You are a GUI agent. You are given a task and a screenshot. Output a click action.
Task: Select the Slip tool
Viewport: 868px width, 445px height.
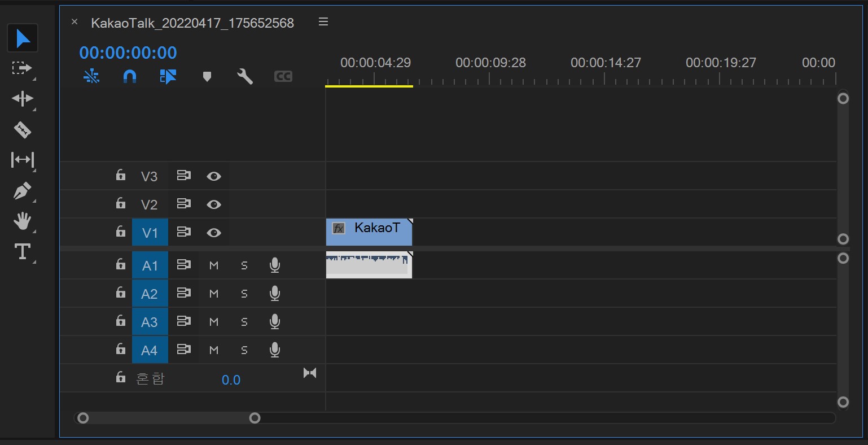coord(22,160)
